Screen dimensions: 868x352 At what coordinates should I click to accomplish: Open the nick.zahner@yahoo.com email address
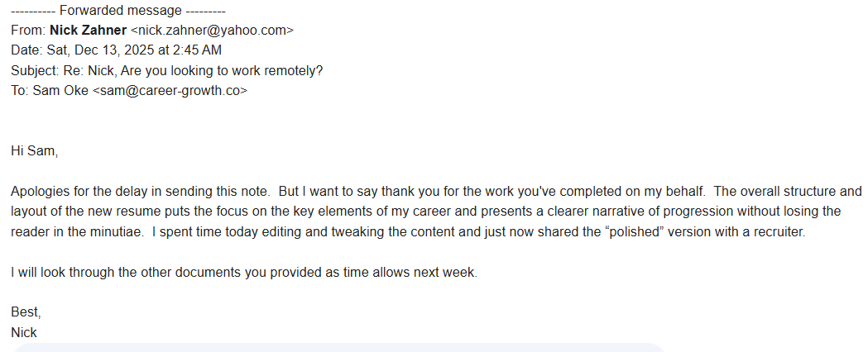[212, 30]
